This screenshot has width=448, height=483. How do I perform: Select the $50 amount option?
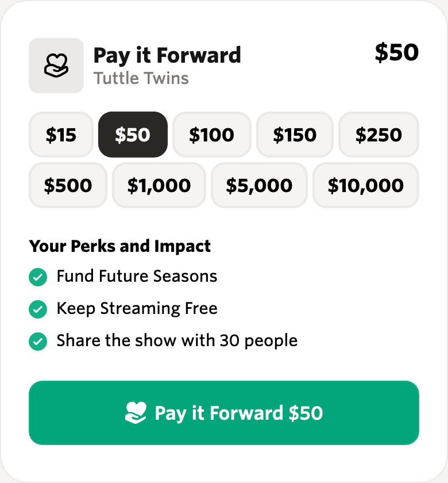(x=133, y=135)
